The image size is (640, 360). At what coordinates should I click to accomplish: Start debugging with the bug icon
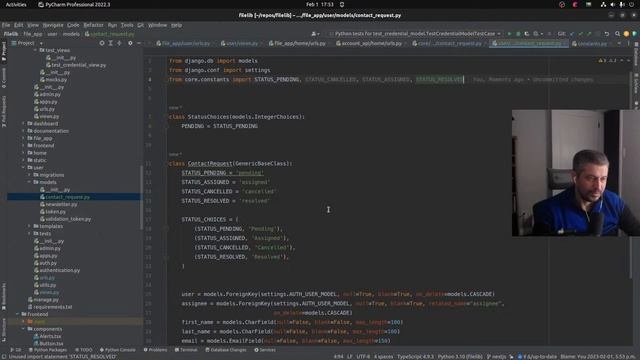pyautogui.click(x=518, y=34)
